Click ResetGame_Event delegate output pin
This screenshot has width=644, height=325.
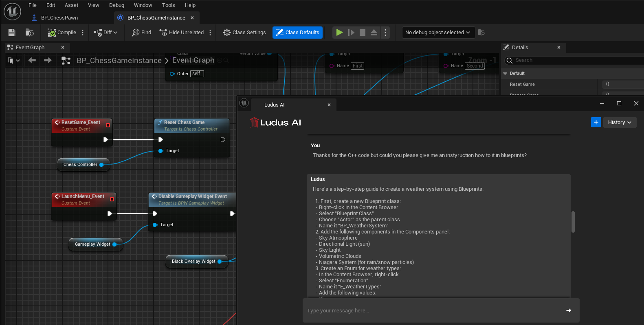click(108, 125)
